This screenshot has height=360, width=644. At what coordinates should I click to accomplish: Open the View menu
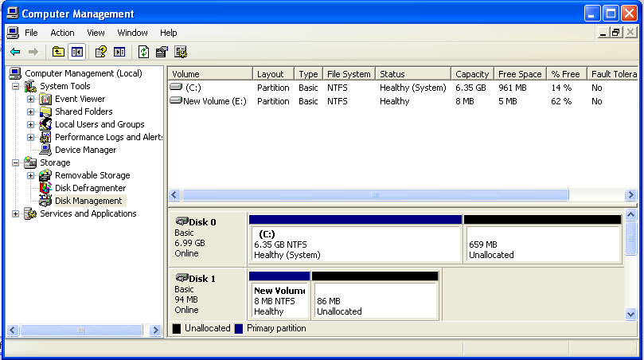point(96,33)
